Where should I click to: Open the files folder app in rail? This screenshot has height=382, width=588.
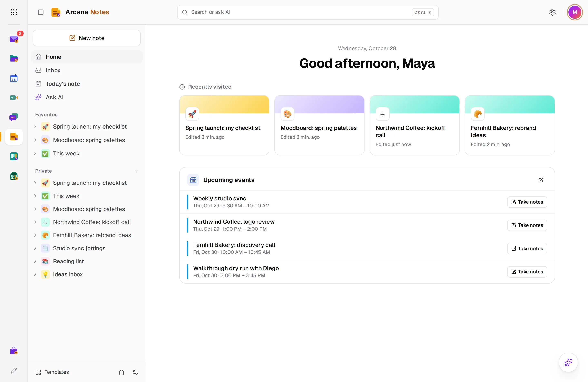(14, 59)
